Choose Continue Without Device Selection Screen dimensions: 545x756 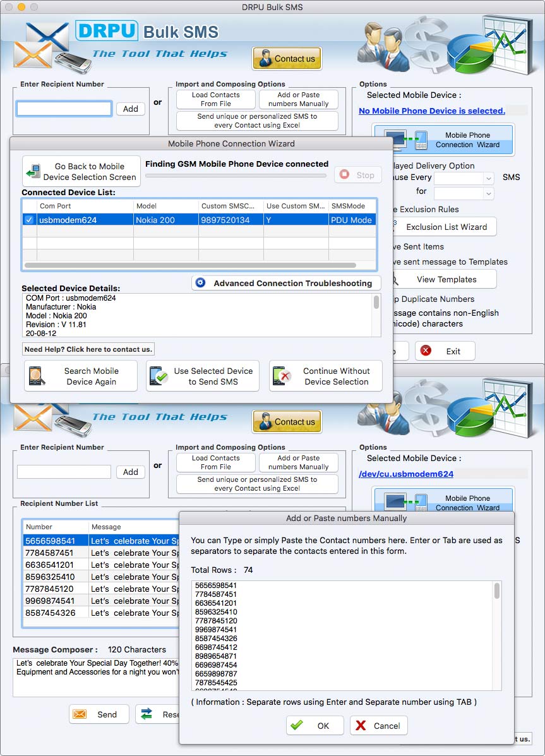point(325,375)
